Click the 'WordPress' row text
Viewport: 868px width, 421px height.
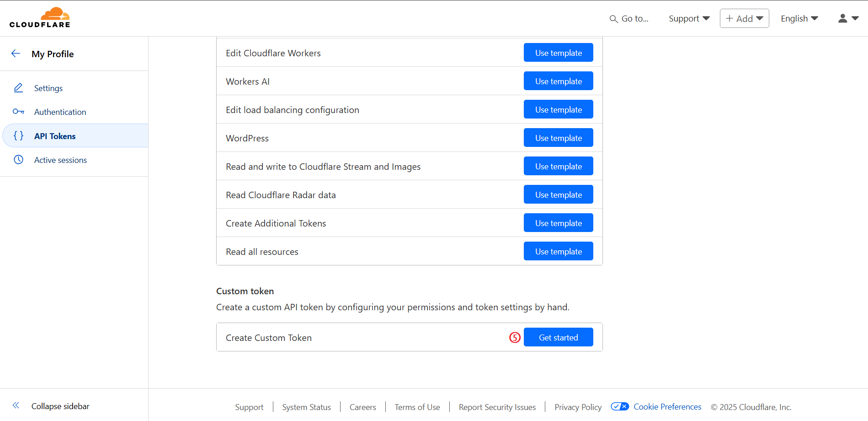247,138
